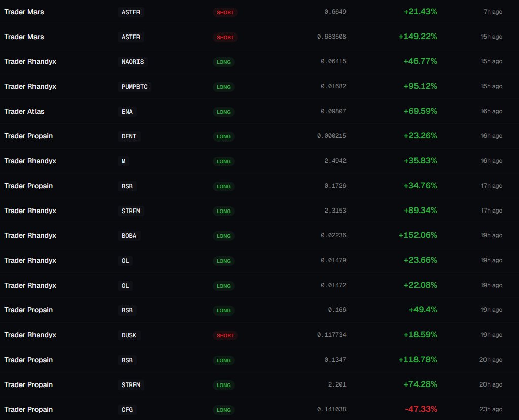Select the 7h ago timestamp on the first row
519x420 pixels.
(x=493, y=12)
